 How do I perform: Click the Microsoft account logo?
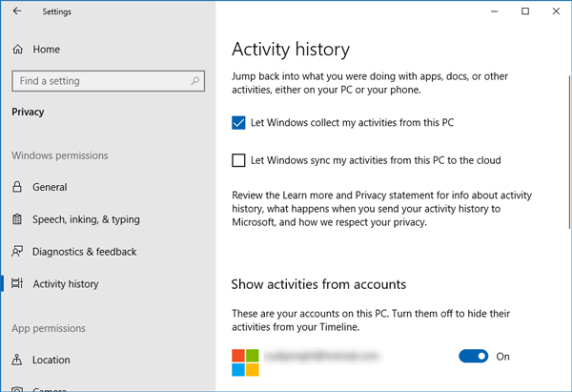click(246, 362)
